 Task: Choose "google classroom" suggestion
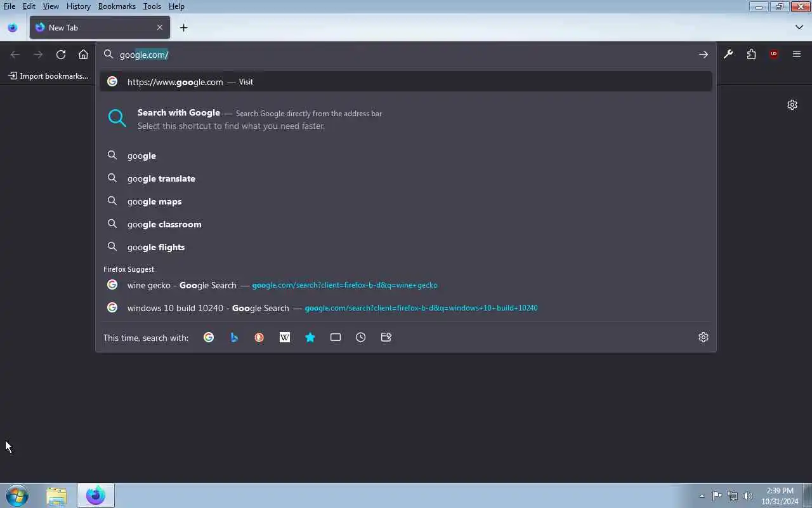coord(406,224)
